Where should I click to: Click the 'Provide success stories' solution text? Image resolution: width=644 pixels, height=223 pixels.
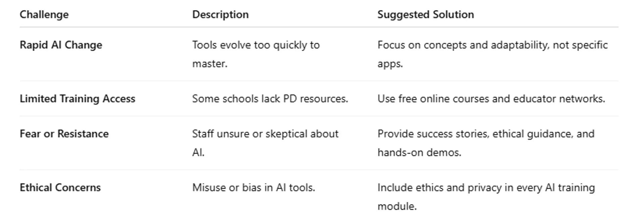click(486, 134)
